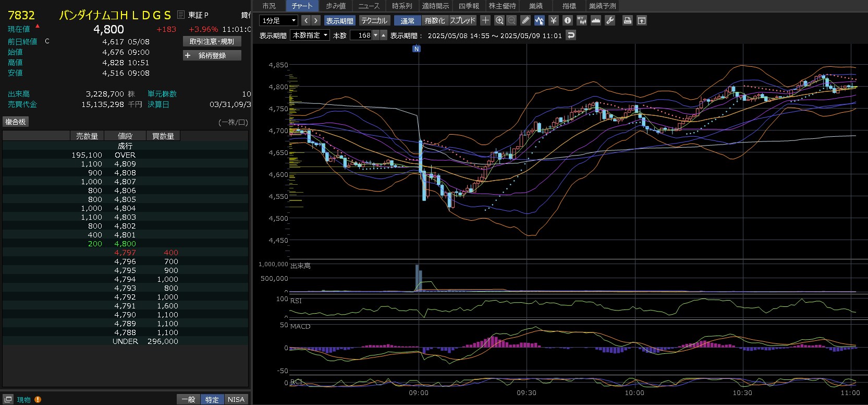Viewport: 868px width, 405px height.
Task: Click the 値段 column header
Action: pyautogui.click(x=125, y=136)
